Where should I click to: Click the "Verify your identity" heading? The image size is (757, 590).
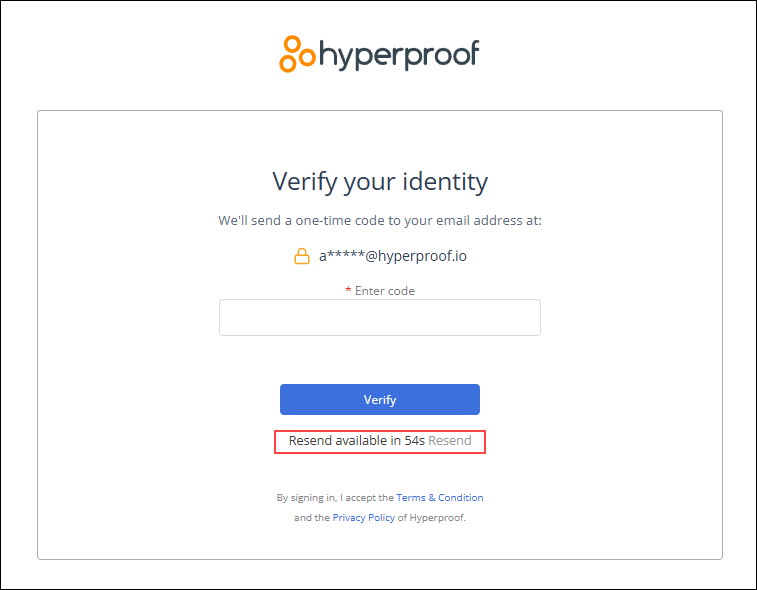point(379,181)
